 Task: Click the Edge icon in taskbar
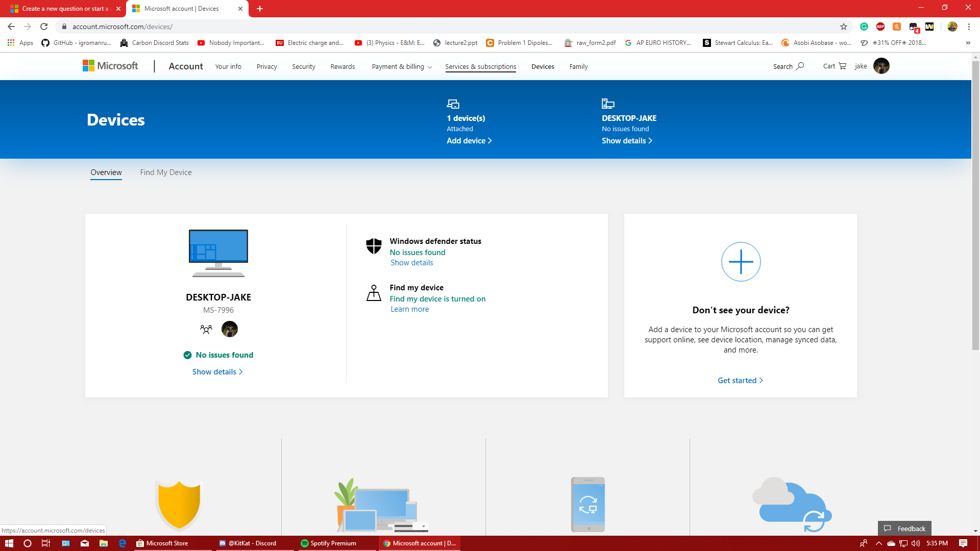click(122, 543)
